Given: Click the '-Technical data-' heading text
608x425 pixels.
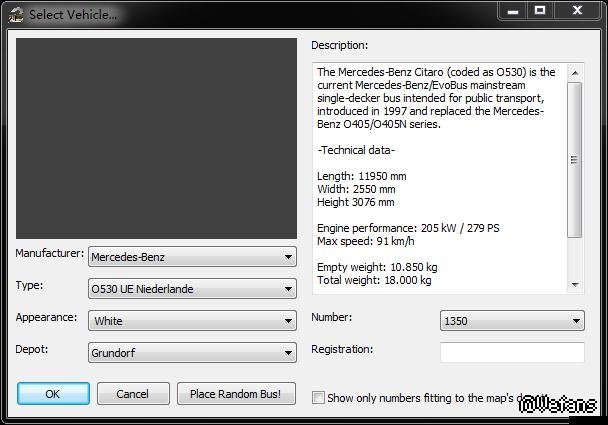Looking at the screenshot, I should [356, 150].
